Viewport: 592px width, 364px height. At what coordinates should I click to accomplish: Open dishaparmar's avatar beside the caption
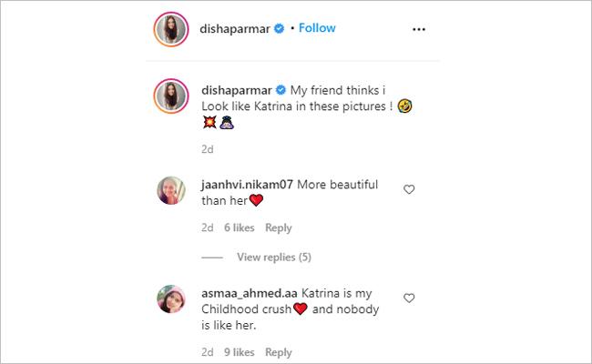167,94
